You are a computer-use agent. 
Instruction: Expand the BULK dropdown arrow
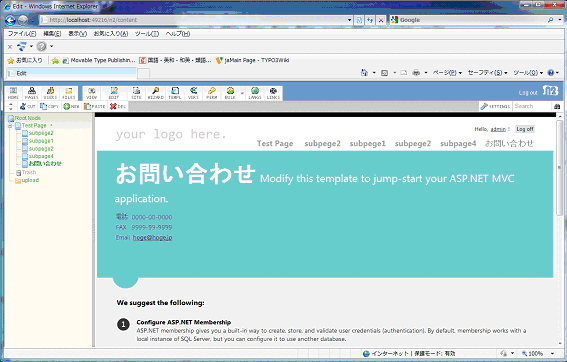pyautogui.click(x=242, y=94)
